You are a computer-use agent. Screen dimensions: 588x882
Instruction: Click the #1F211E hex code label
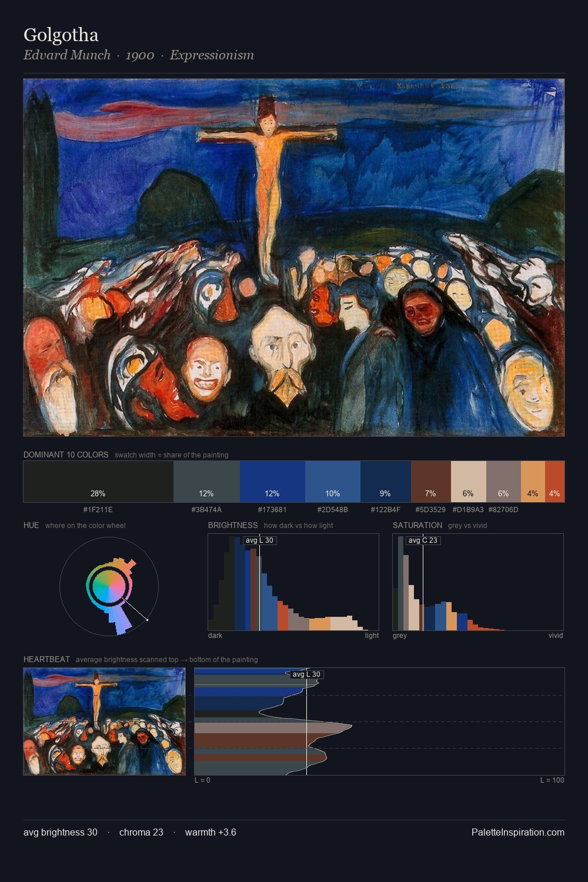coord(98,510)
